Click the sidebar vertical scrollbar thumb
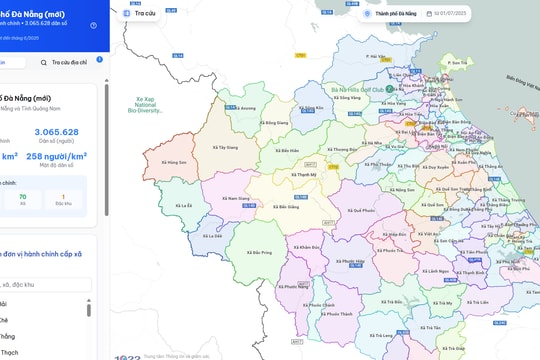This screenshot has height=360, width=540. (106, 150)
